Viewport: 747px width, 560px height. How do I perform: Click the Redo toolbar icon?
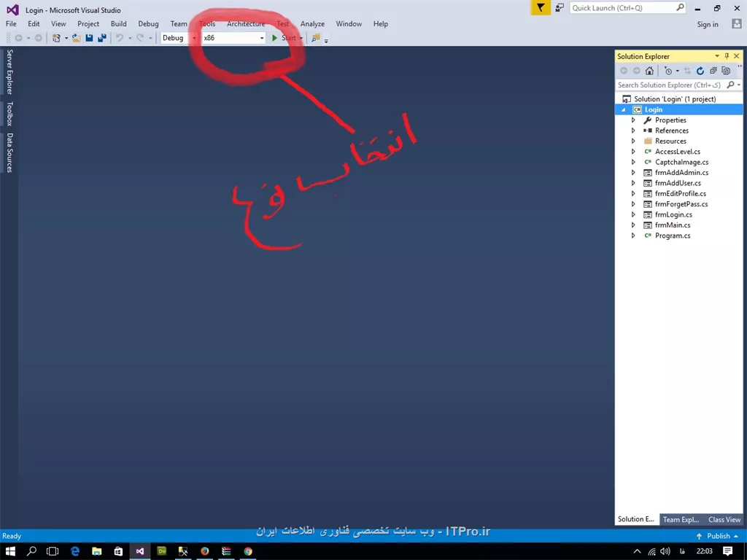coord(139,38)
